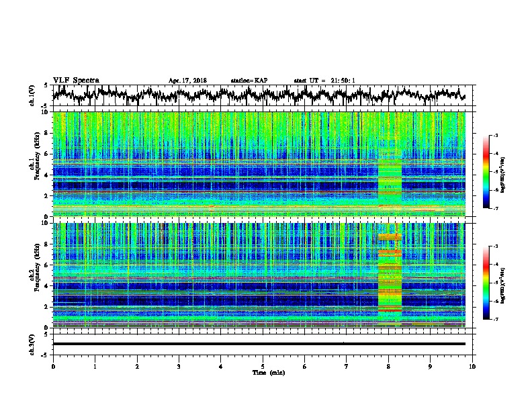Click the "8" tick on the time axis
Viewport: 532px width, 411px height.
pos(388,367)
